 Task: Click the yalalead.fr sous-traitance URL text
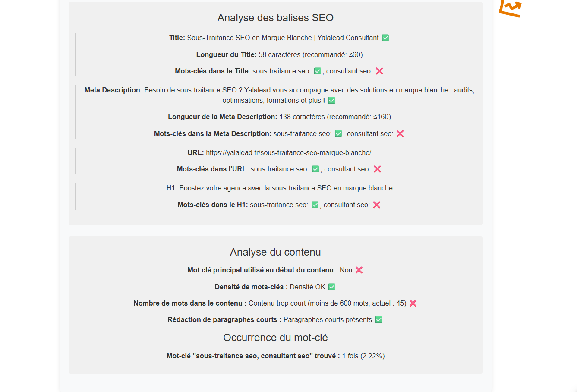coord(288,153)
